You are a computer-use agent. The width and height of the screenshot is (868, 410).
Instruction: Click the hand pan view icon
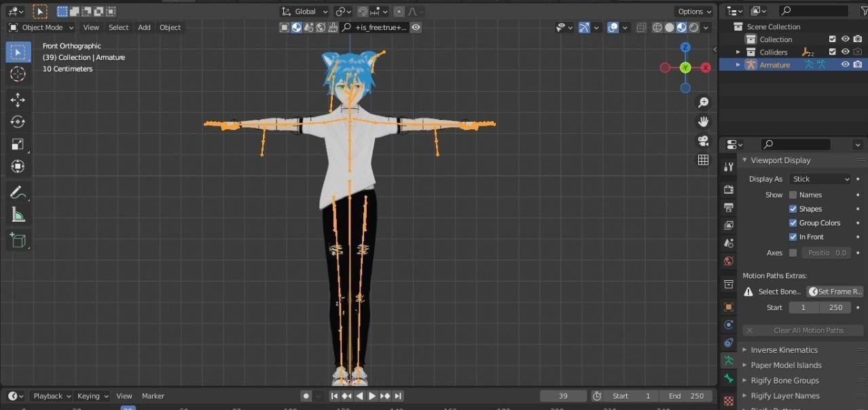click(703, 122)
